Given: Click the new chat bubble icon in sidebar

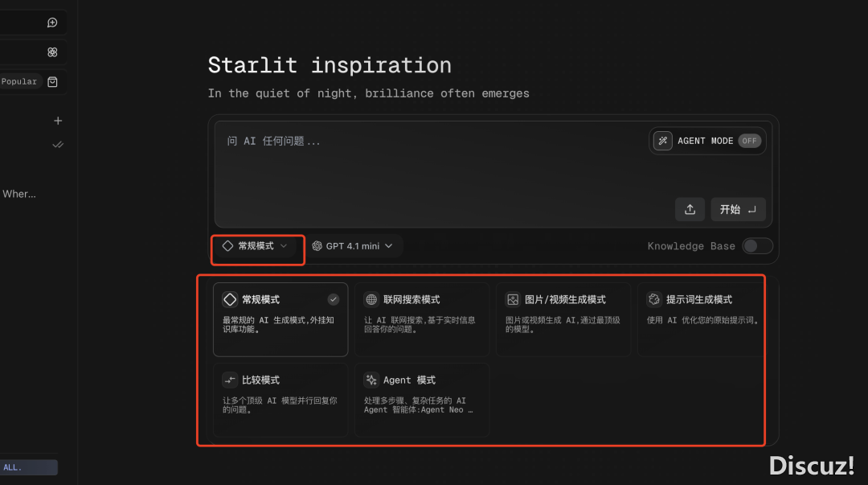Looking at the screenshot, I should pos(52,23).
